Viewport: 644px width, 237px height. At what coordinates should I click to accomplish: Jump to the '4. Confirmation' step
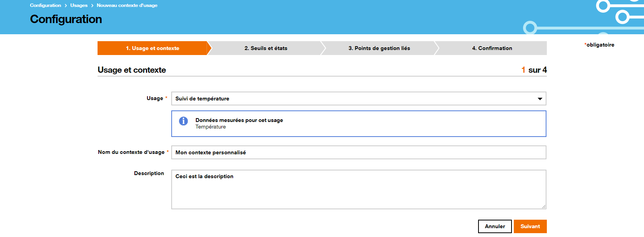tap(492, 48)
